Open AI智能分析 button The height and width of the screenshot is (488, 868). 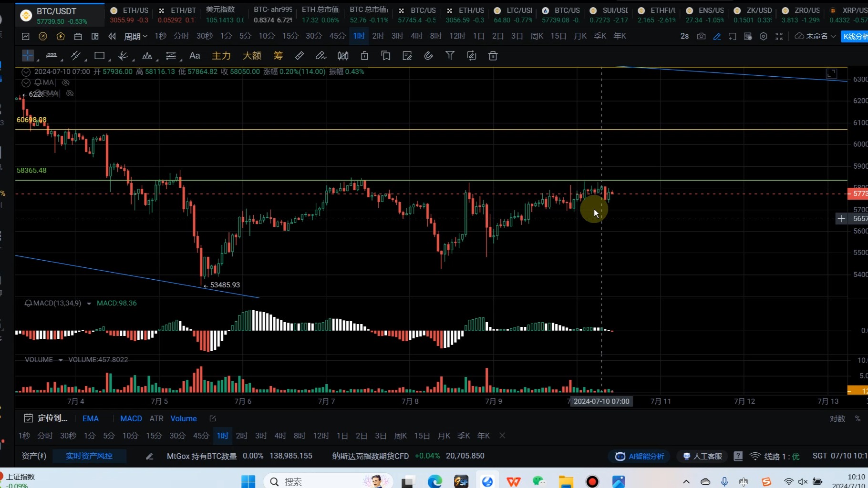(x=639, y=456)
